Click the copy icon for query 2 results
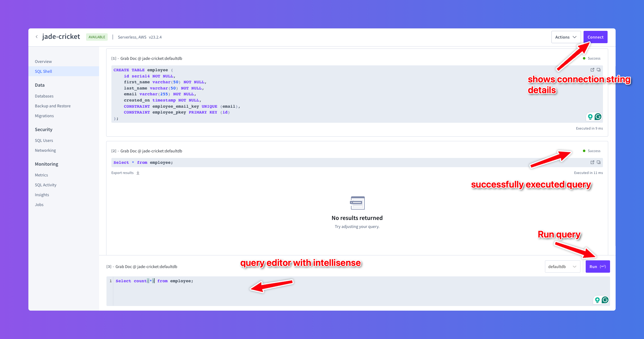 coord(599,162)
